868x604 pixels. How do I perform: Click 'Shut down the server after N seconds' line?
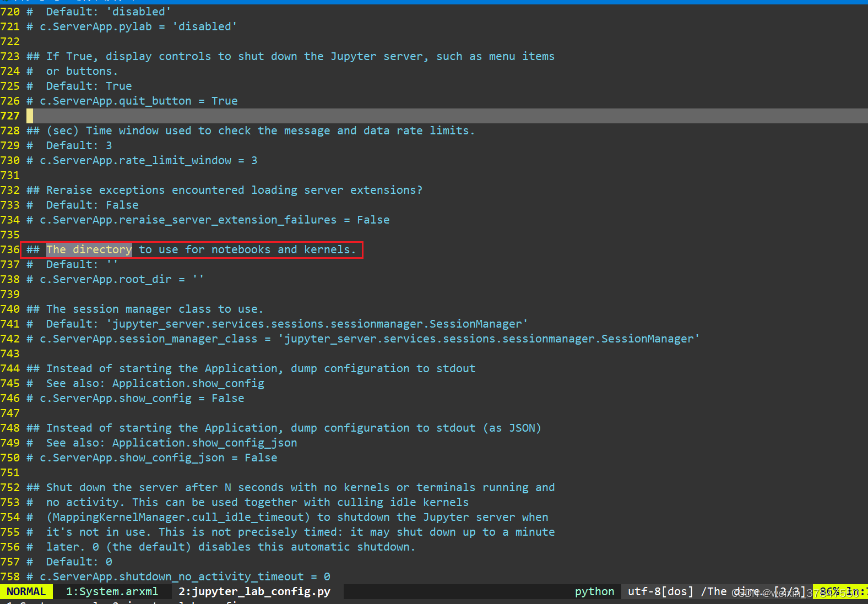click(291, 487)
